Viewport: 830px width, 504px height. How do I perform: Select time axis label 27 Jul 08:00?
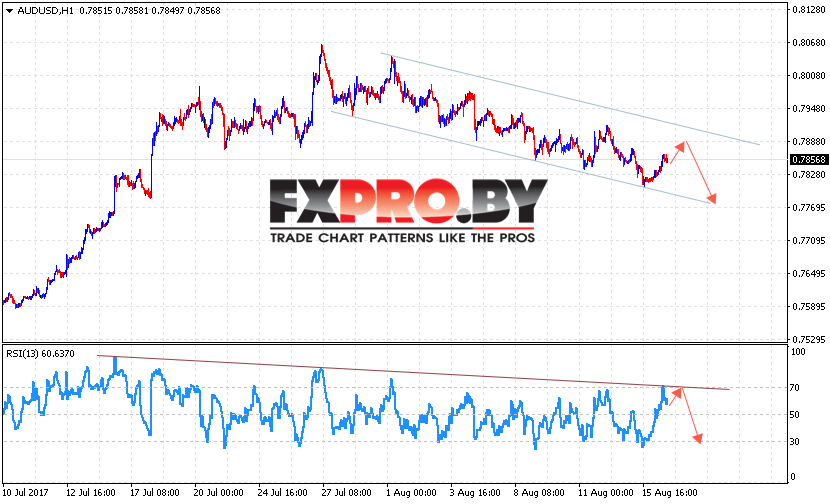pyautogui.click(x=347, y=493)
